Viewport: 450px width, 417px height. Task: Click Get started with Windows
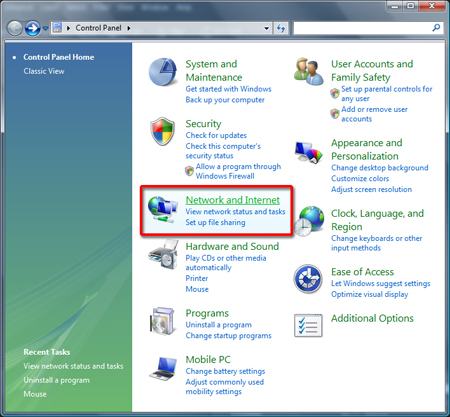pyautogui.click(x=229, y=89)
